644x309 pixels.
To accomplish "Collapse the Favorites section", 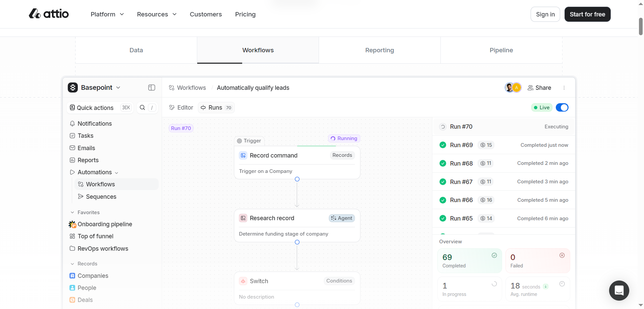I will pos(72,212).
